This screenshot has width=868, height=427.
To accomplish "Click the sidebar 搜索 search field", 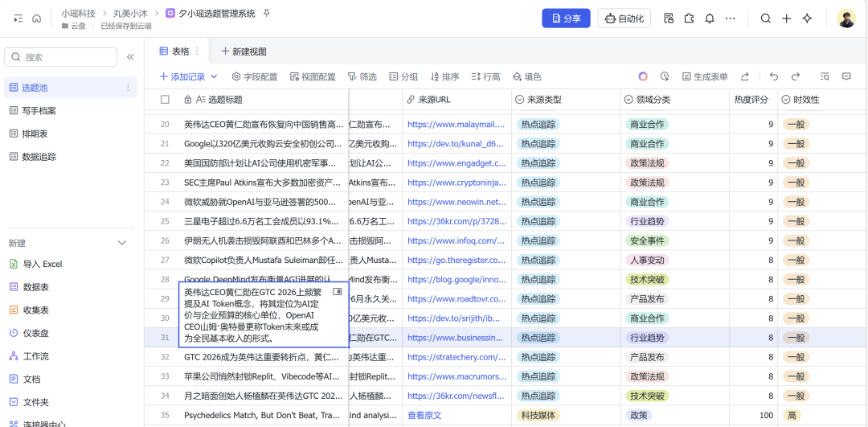I will pyautogui.click(x=60, y=57).
